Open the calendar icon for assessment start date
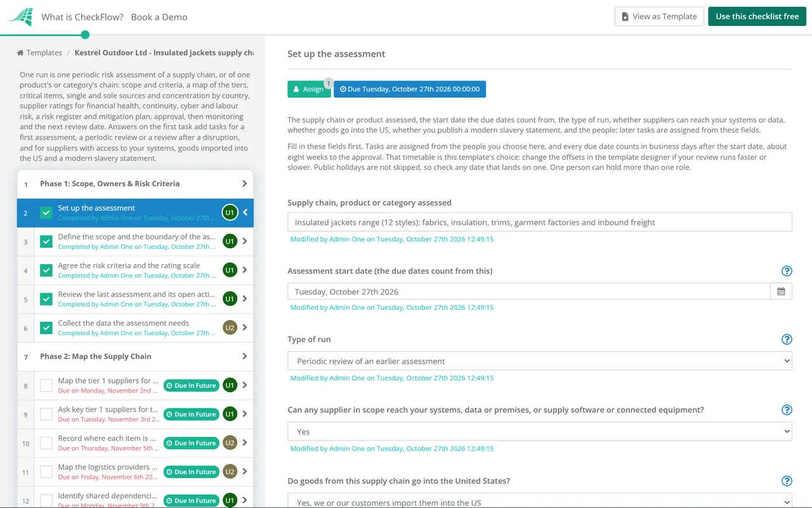Image resolution: width=812 pixels, height=508 pixels. pos(781,291)
